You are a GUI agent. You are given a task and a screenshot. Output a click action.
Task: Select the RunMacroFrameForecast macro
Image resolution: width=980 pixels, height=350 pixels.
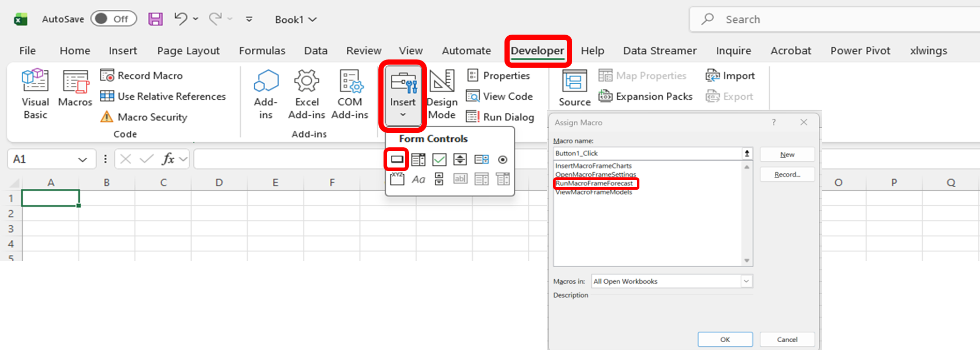point(594,183)
